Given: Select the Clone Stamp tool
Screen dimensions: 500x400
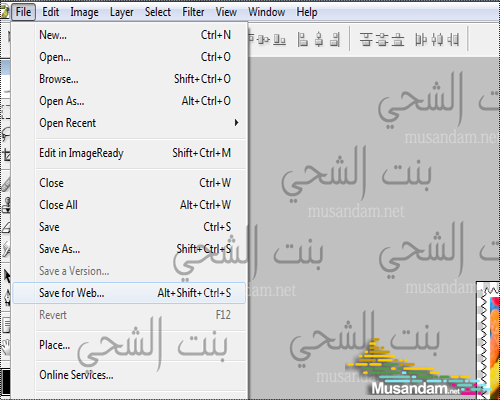Looking at the screenshot, I should coord(6,205).
